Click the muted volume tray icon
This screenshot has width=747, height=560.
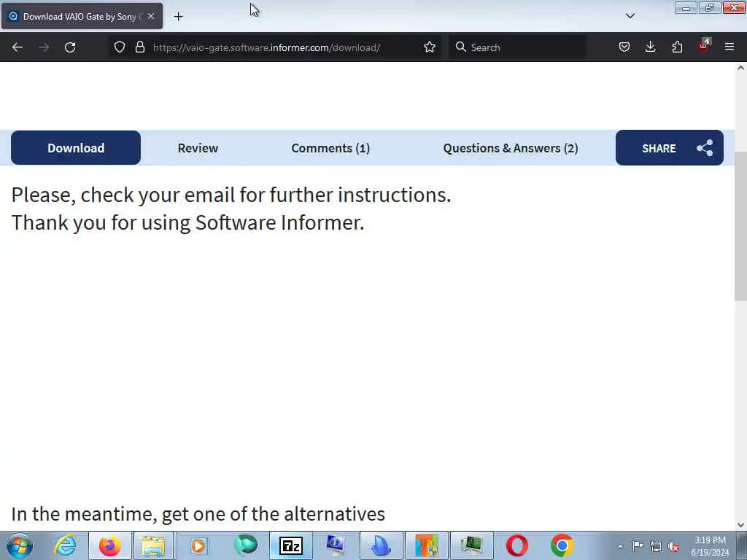[x=673, y=546]
